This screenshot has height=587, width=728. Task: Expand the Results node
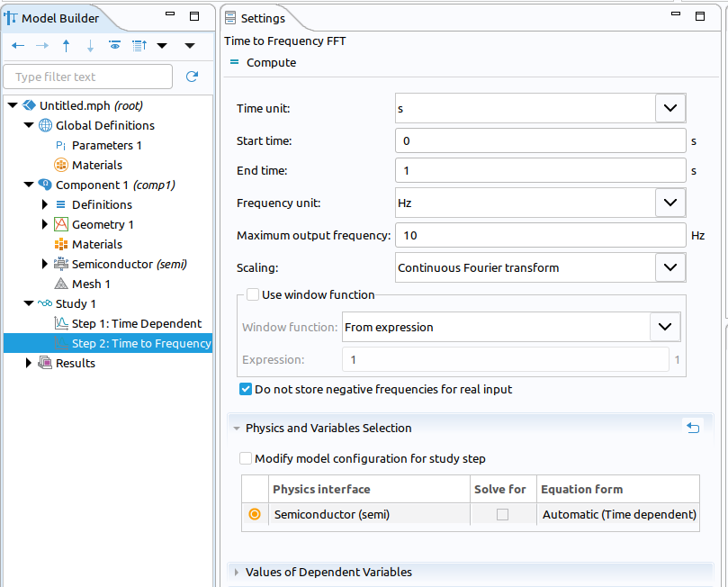tap(28, 363)
